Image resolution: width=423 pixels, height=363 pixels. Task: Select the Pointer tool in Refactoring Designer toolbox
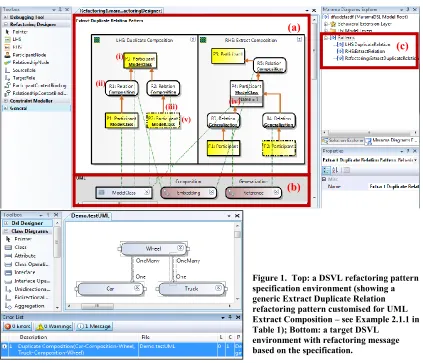[20, 32]
